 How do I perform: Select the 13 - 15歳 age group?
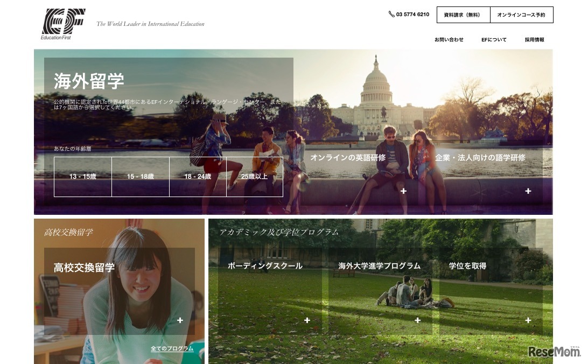(83, 177)
